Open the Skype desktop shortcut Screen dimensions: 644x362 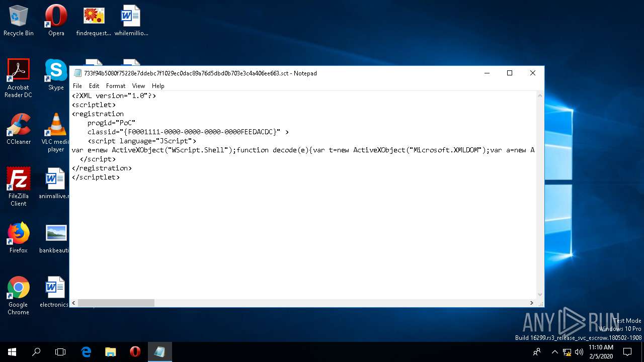pos(56,74)
